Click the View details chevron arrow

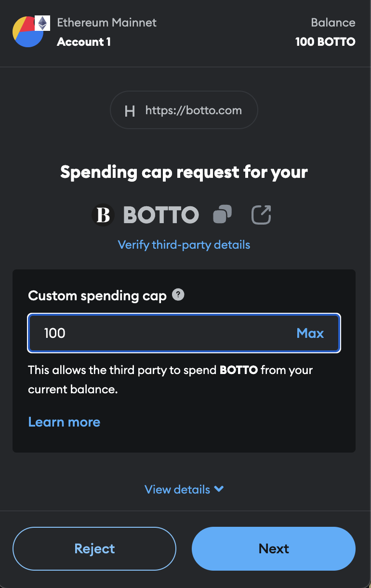click(x=219, y=489)
